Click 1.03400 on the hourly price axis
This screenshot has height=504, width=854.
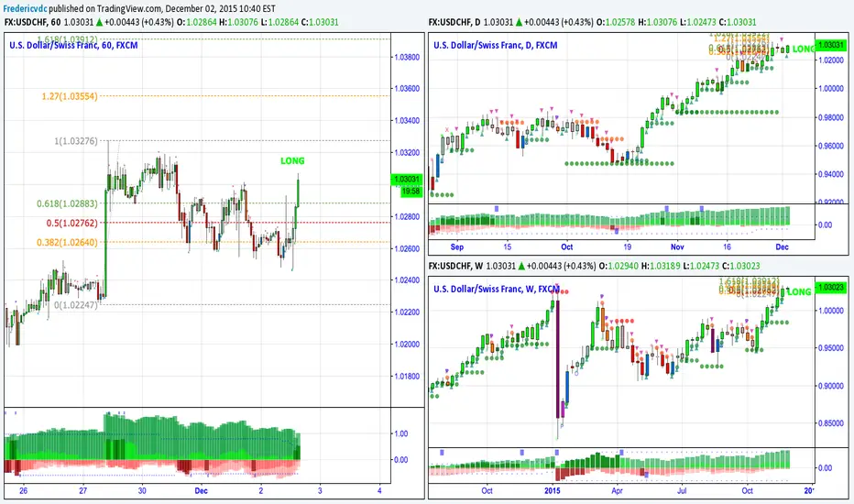[x=407, y=120]
